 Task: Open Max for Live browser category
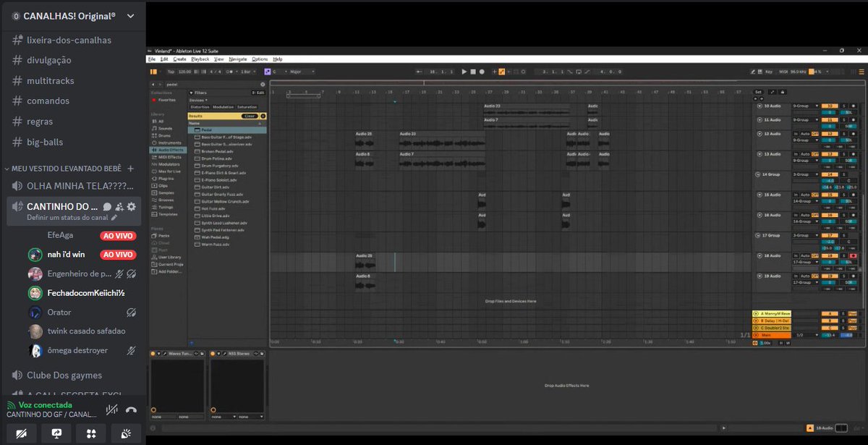coord(169,171)
